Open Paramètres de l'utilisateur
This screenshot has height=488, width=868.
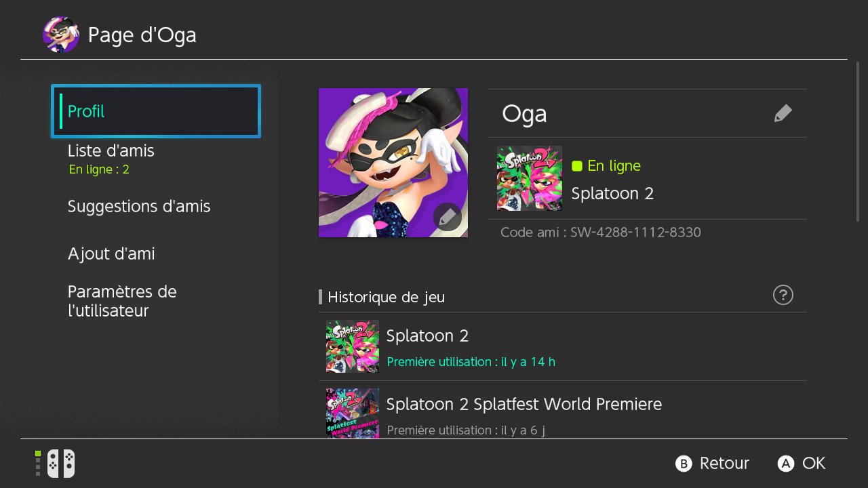pyautogui.click(x=122, y=301)
